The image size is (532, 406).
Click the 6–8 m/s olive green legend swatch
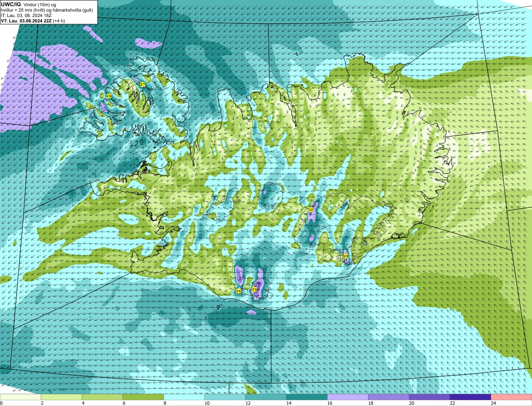click(x=143, y=397)
